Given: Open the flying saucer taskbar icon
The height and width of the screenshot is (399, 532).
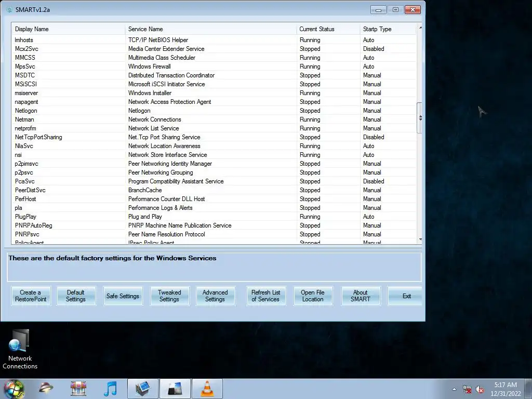Looking at the screenshot, I should [46, 388].
